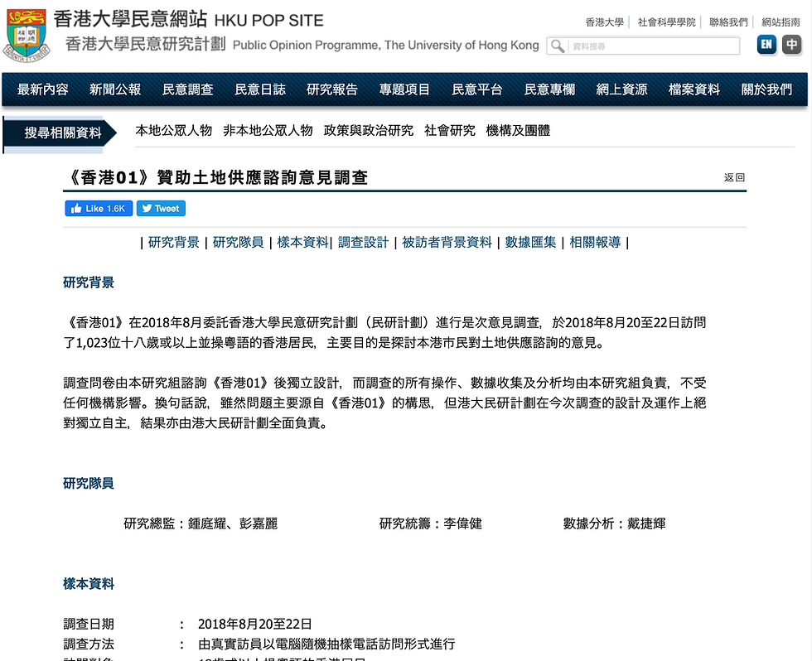Viewport: 812px width, 661px height.
Task: Click the 返回 back link
Action: tap(734, 177)
